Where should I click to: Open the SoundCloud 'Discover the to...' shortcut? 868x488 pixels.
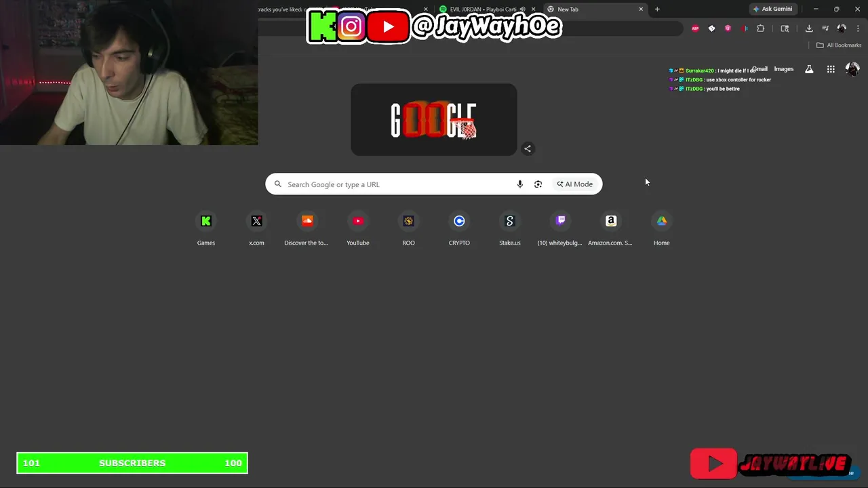(307, 229)
